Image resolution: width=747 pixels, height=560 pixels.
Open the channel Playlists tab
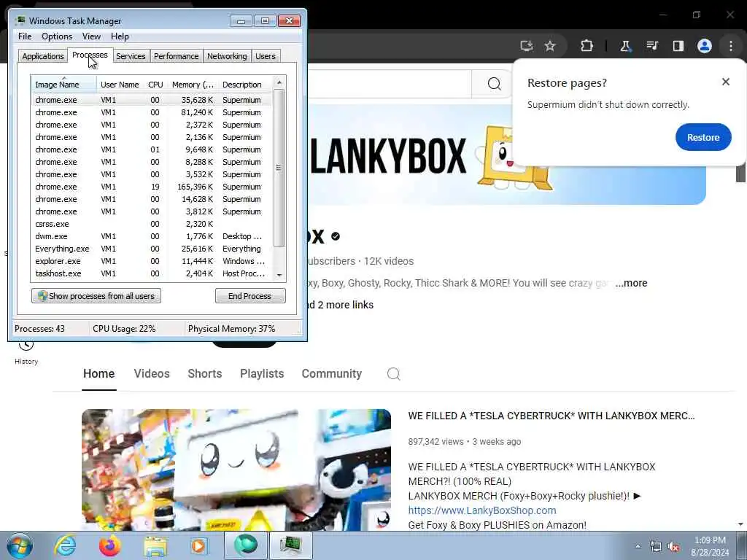coord(262,374)
